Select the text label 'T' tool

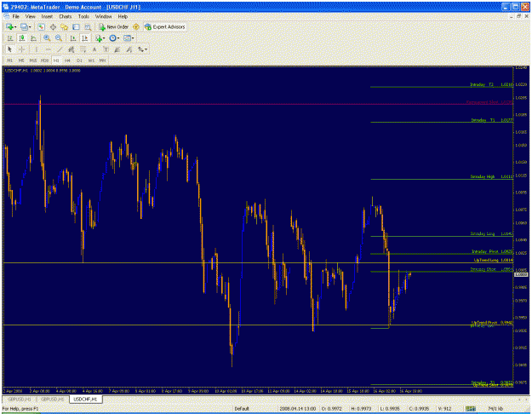[x=106, y=49]
